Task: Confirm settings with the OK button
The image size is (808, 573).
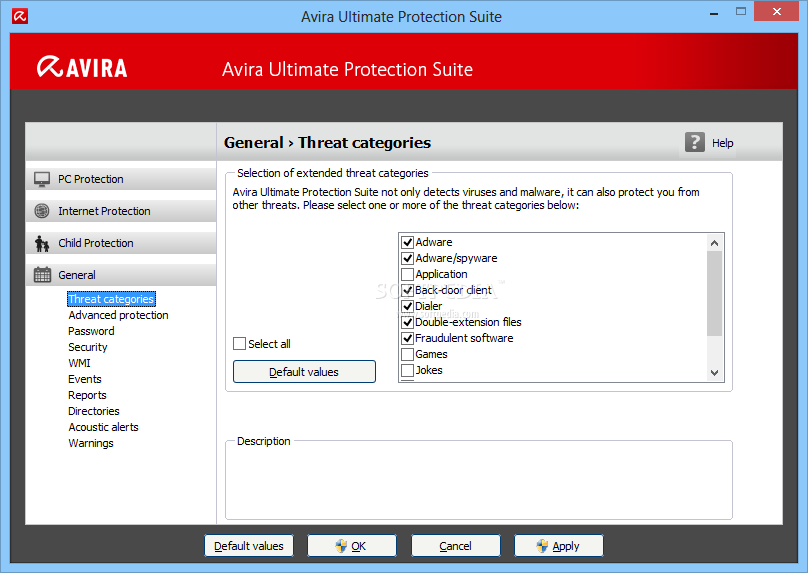Action: [x=352, y=546]
